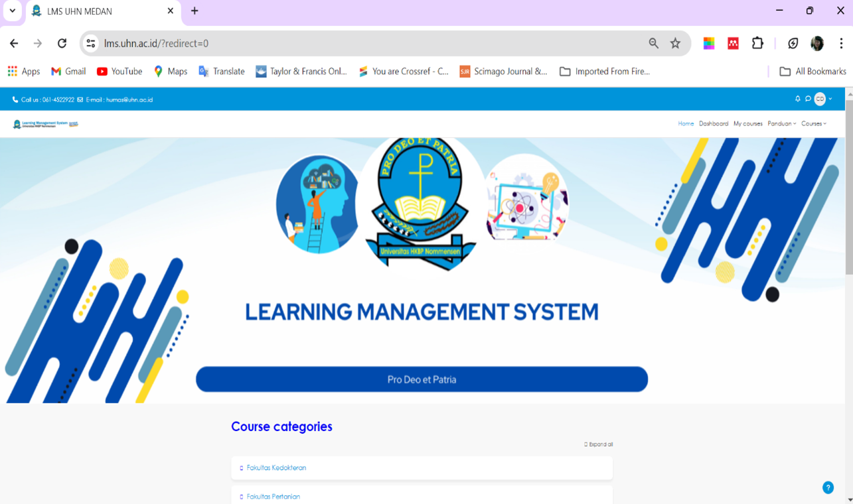Image resolution: width=853 pixels, height=504 pixels.
Task: Open the Gmail bookmark
Action: (68, 71)
